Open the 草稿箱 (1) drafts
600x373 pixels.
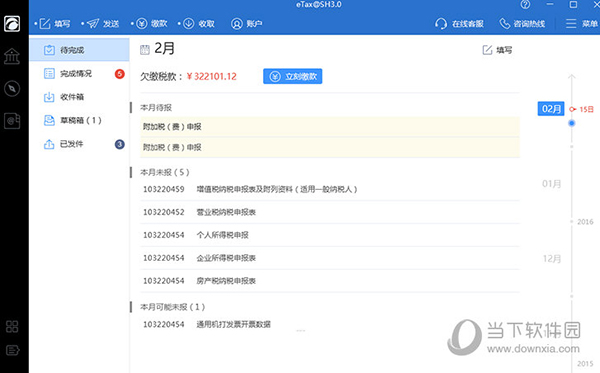[x=80, y=121]
